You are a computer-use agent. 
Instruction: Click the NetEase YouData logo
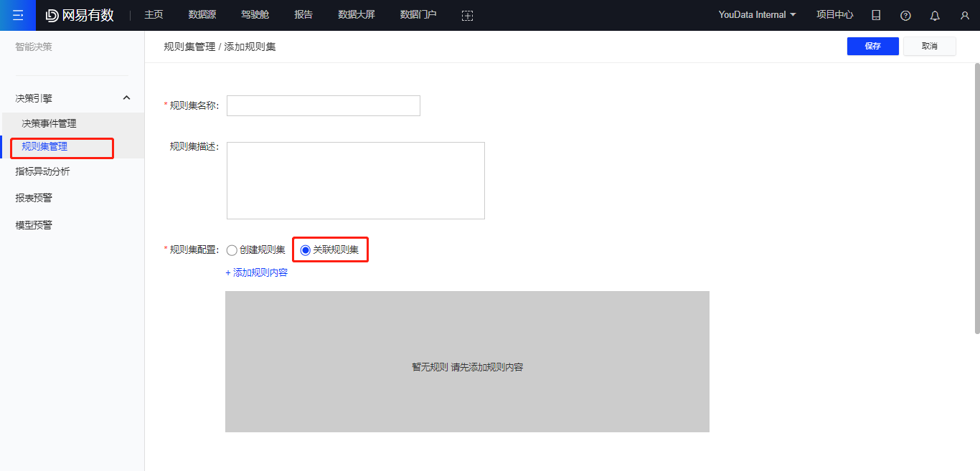point(80,15)
